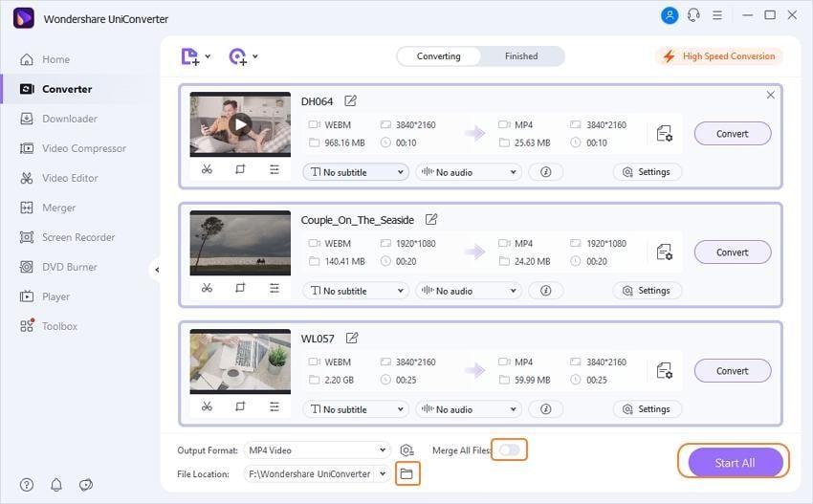Trim DH064 with the scissors icon
Image resolution: width=813 pixels, height=504 pixels.
click(207, 169)
